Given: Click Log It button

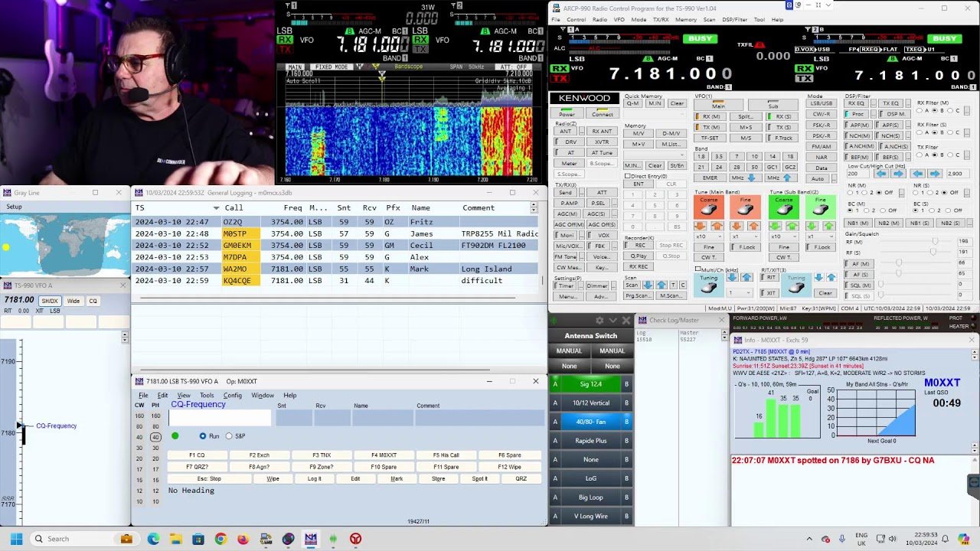Looking at the screenshot, I should (314, 478).
